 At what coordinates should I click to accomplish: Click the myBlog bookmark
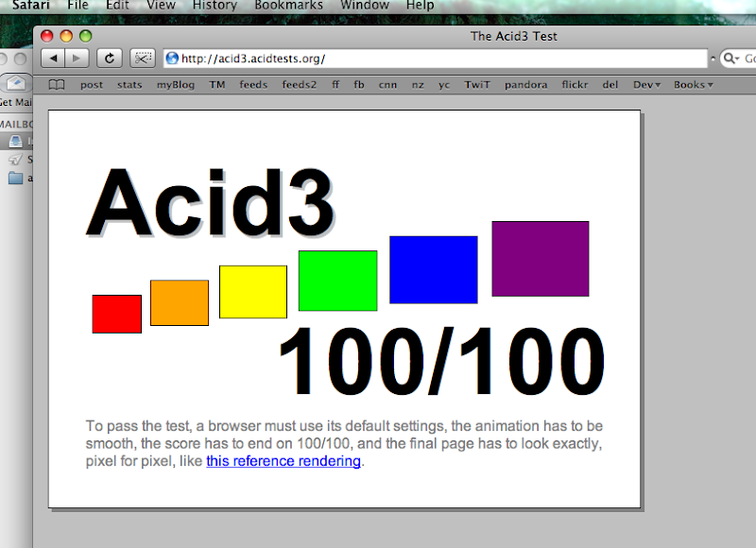[175, 85]
